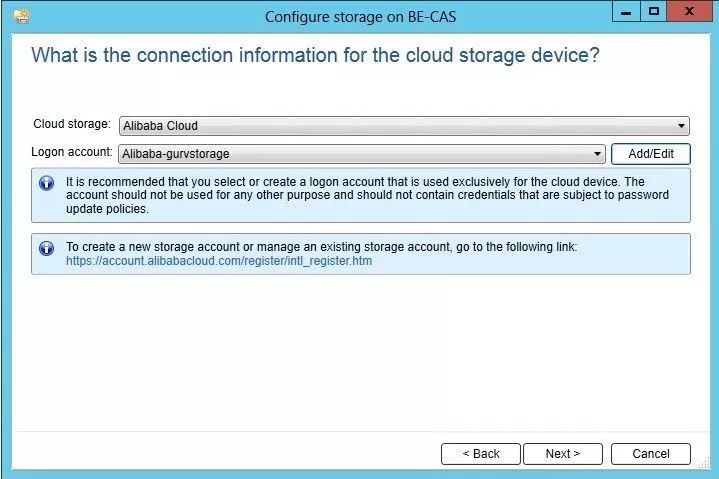Image resolution: width=719 pixels, height=479 pixels.
Task: Click the Logon account label
Action: pyautogui.click(x=72, y=153)
